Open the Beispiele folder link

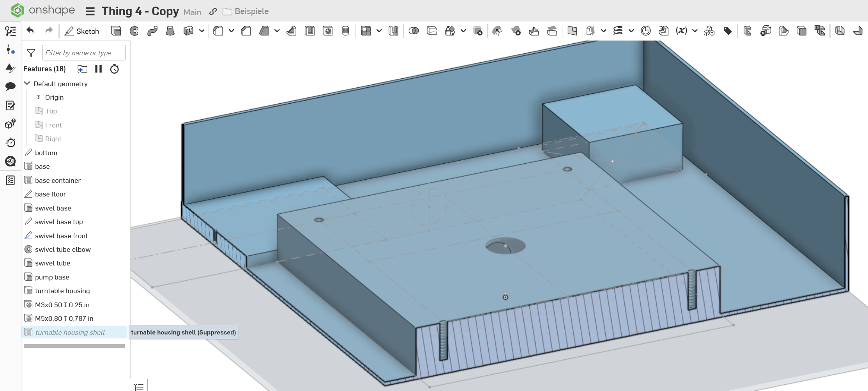coord(246,11)
